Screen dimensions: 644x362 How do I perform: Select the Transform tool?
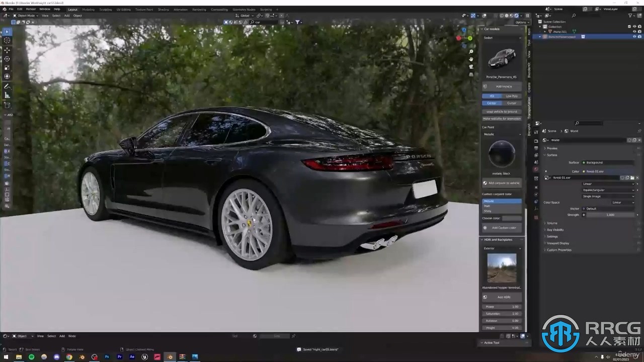click(7, 76)
